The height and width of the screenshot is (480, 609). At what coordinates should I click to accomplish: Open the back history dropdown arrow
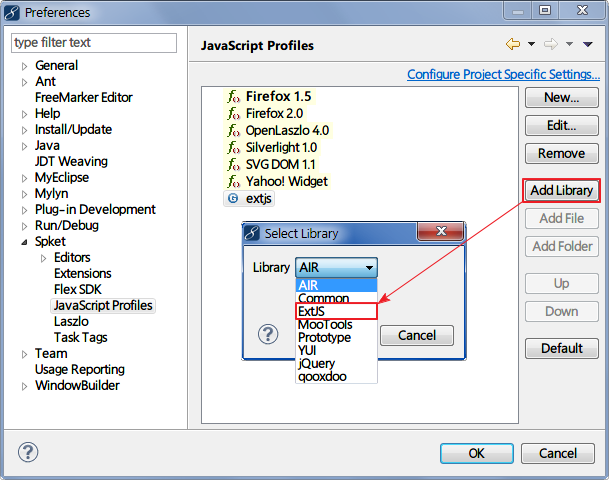[531, 44]
